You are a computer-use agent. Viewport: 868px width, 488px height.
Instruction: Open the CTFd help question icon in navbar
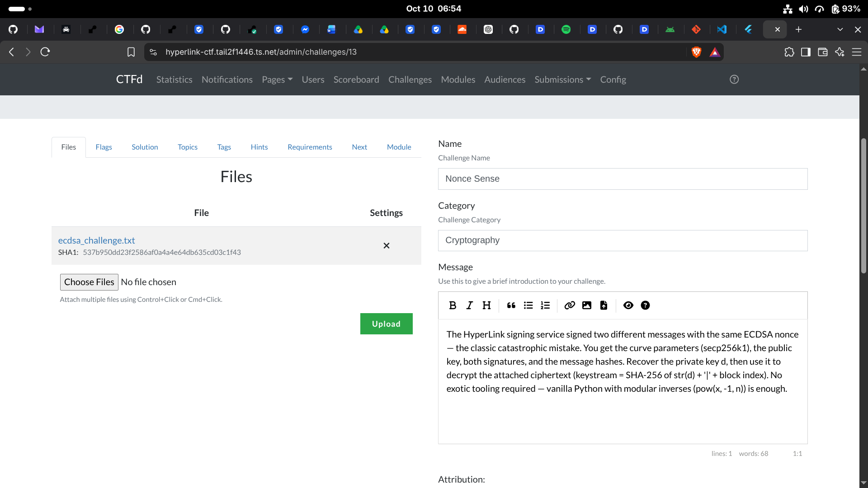point(734,80)
